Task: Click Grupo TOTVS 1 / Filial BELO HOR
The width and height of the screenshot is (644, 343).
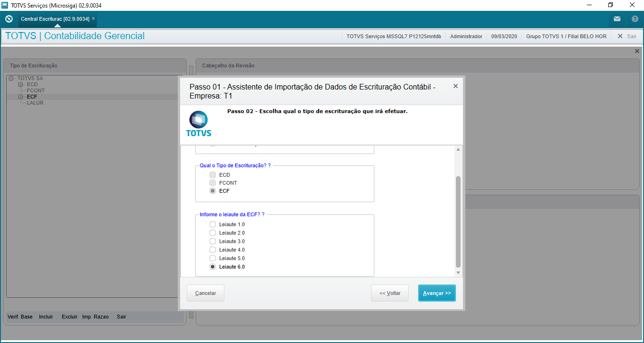Action: 566,36
